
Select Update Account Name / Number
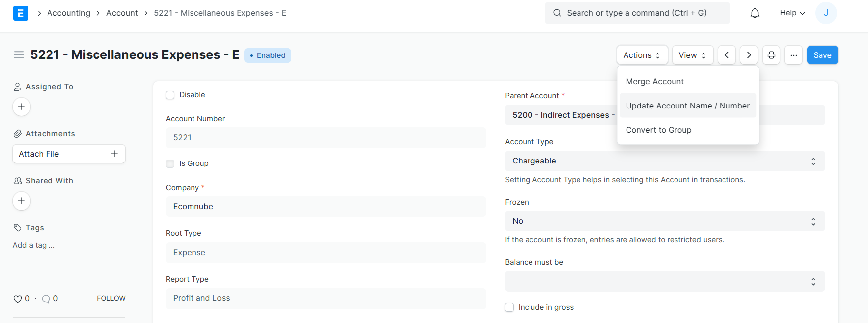(x=688, y=106)
